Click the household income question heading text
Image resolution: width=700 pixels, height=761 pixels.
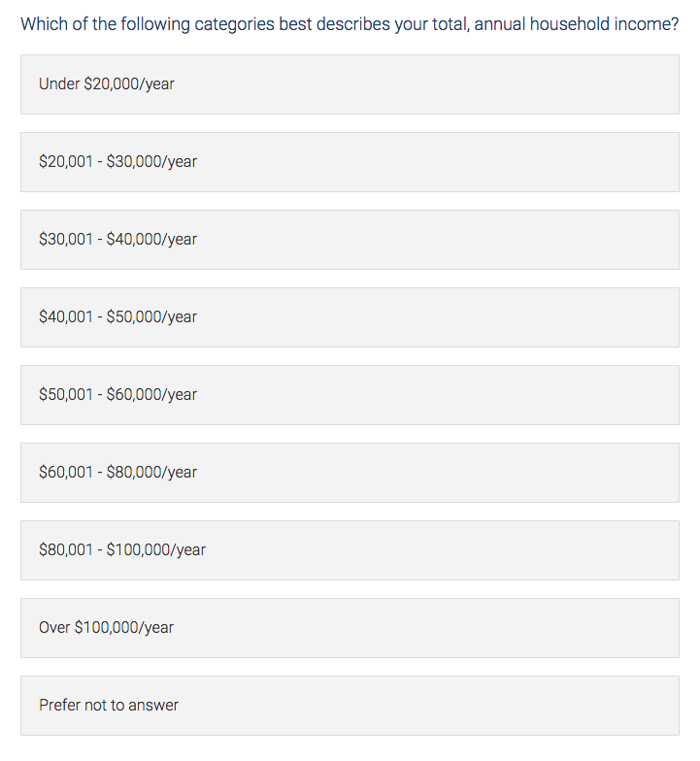(x=350, y=24)
